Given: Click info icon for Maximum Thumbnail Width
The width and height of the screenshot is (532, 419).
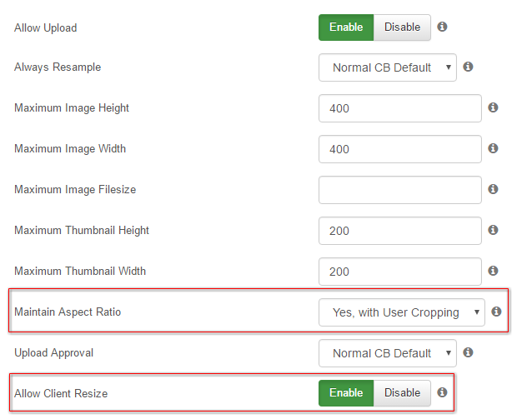Looking at the screenshot, I should pyautogui.click(x=493, y=271).
